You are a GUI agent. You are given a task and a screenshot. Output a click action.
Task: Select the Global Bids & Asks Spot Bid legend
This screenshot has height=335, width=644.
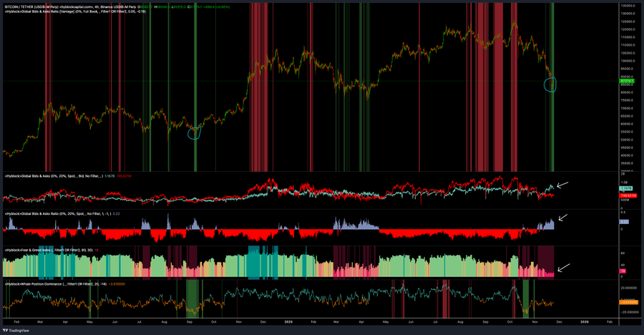[54, 176]
